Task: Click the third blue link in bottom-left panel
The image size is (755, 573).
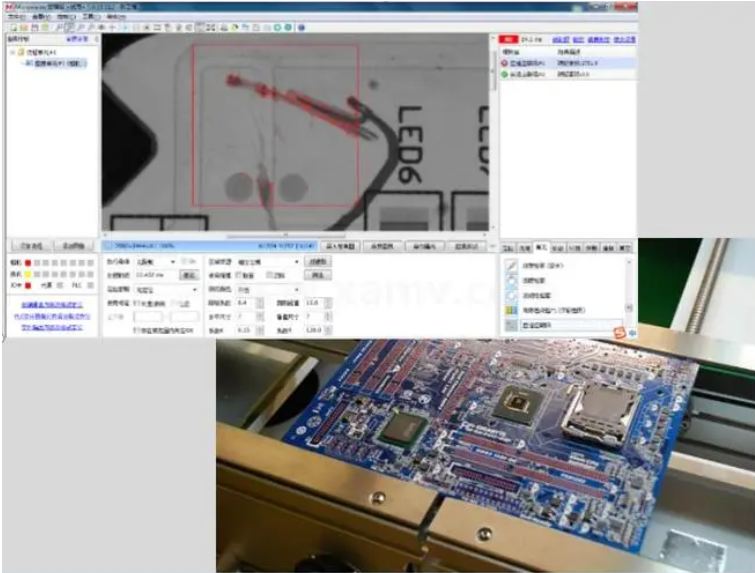Action: point(52,327)
